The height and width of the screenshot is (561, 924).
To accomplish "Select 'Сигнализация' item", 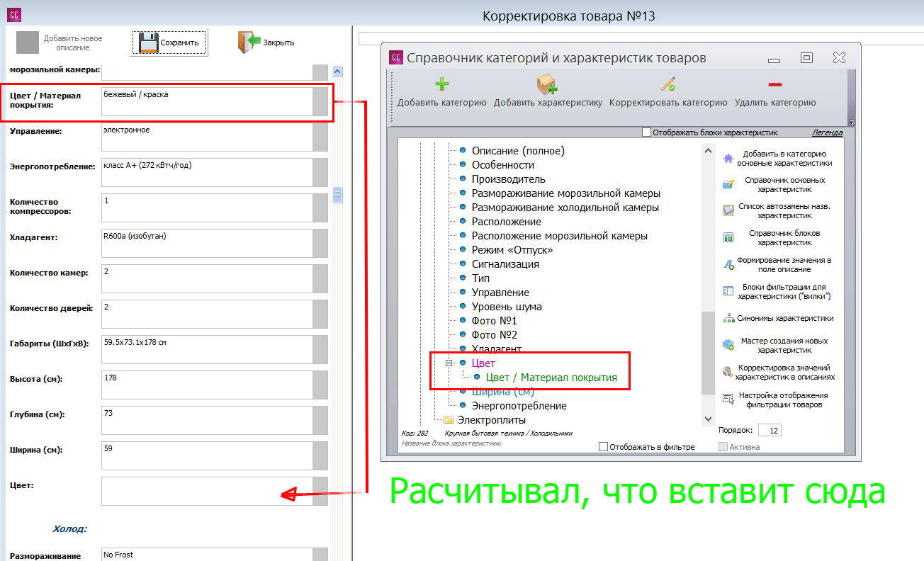I will (x=505, y=264).
